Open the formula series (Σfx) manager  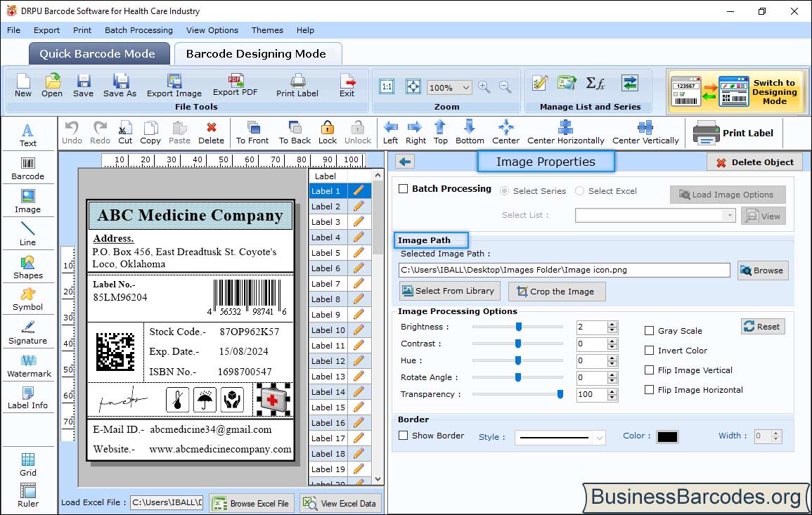click(595, 83)
